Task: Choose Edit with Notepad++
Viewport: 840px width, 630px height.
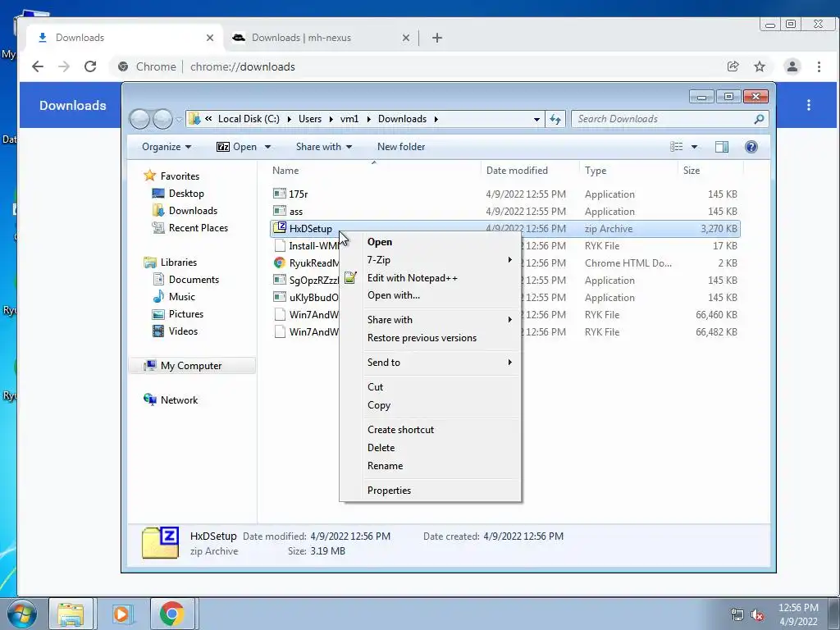Action: (412, 278)
